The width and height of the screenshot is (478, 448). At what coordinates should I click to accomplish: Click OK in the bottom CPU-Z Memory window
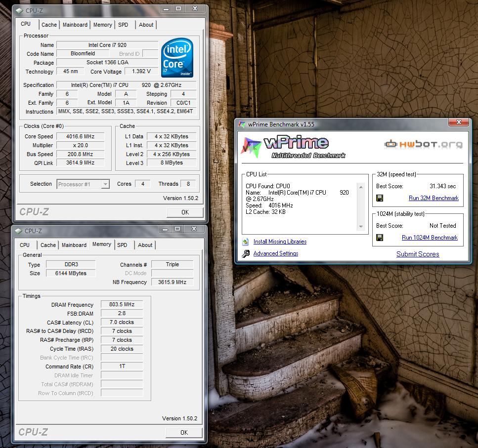(184, 433)
